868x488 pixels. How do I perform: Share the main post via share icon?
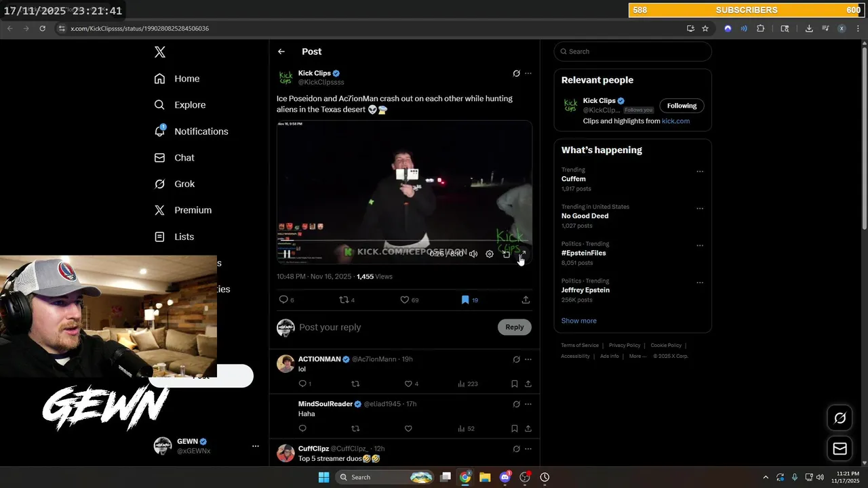(x=526, y=300)
